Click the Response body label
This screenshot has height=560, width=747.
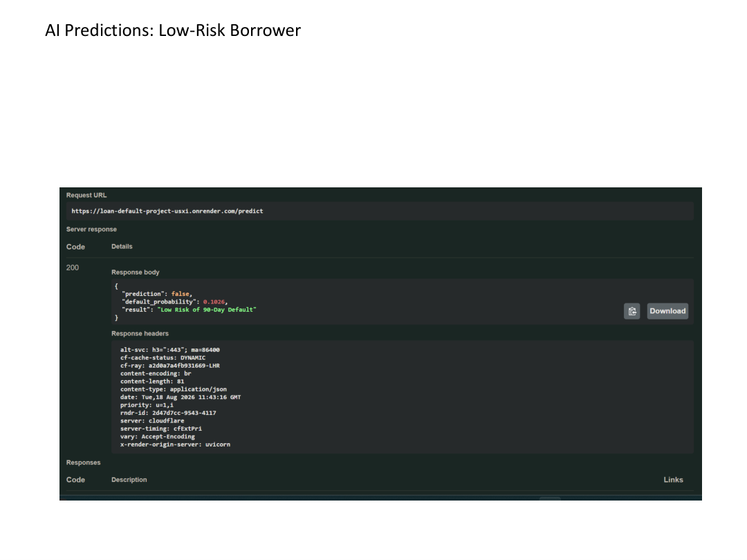coord(136,272)
